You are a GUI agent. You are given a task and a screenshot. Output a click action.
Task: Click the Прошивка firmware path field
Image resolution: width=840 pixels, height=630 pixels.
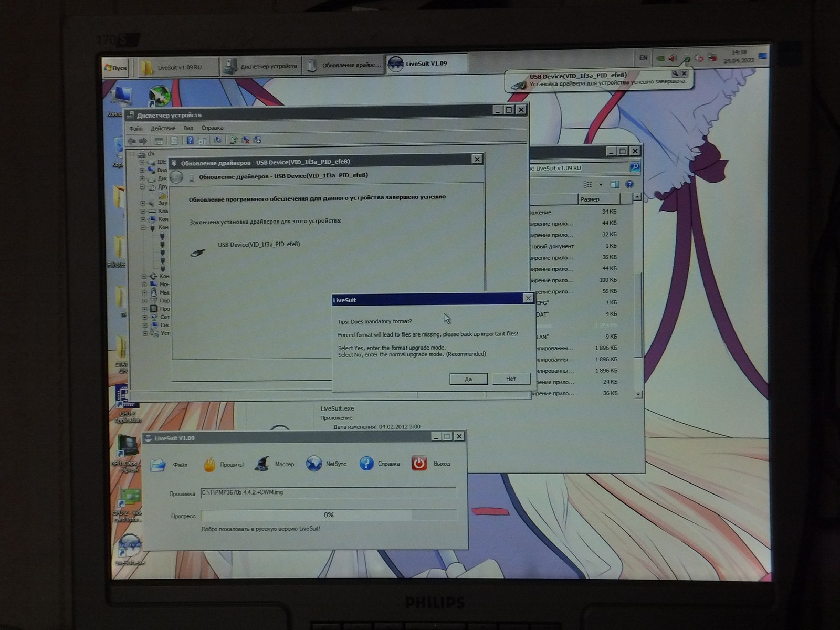(x=329, y=492)
